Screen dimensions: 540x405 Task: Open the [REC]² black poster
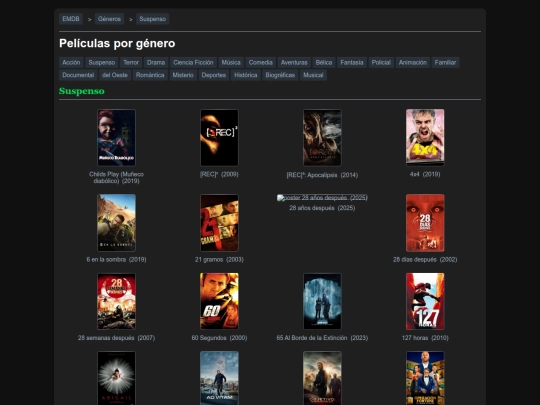pos(219,138)
